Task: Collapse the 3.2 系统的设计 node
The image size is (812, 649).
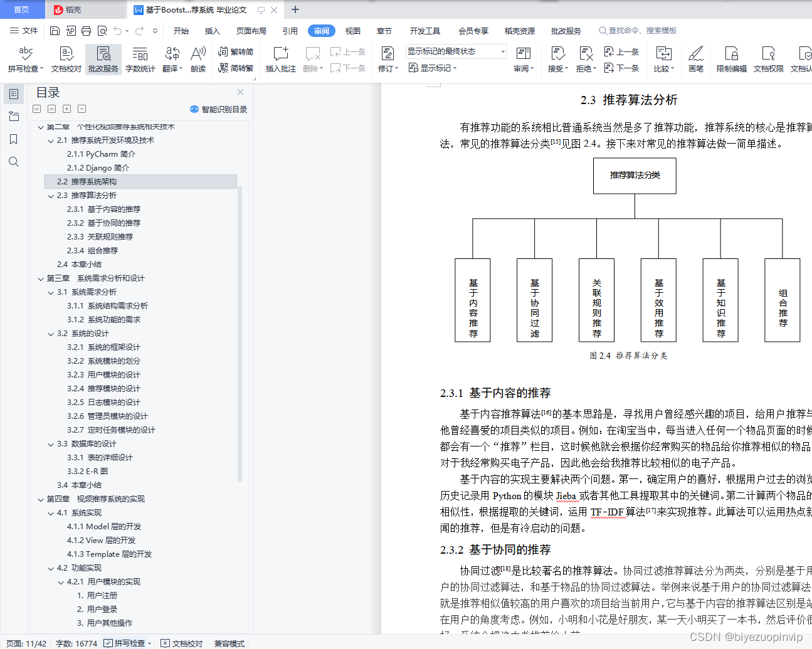Action: 51,334
